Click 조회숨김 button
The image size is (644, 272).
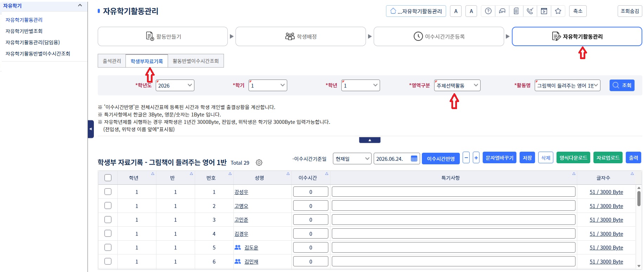(630, 11)
